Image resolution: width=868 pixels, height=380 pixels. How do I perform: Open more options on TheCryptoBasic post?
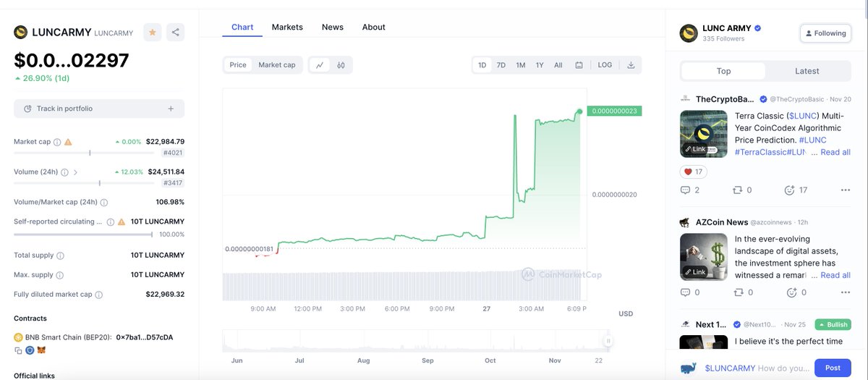tap(845, 190)
